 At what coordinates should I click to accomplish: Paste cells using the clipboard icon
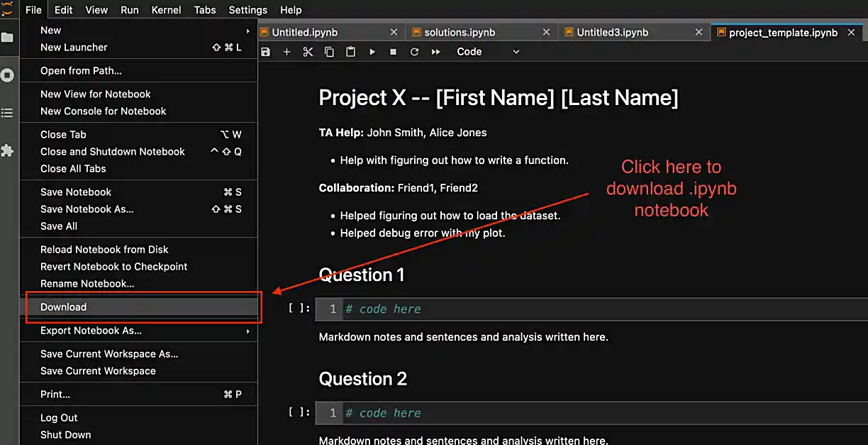pyautogui.click(x=350, y=52)
